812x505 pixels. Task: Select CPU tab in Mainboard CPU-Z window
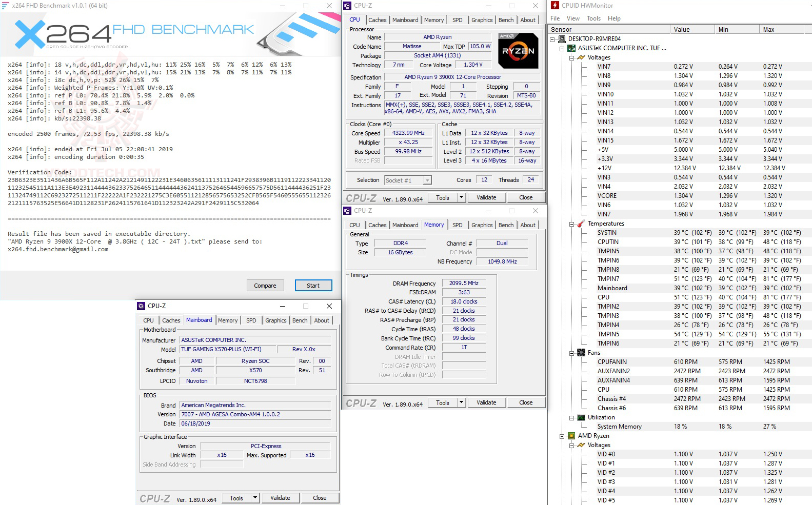[x=149, y=320]
